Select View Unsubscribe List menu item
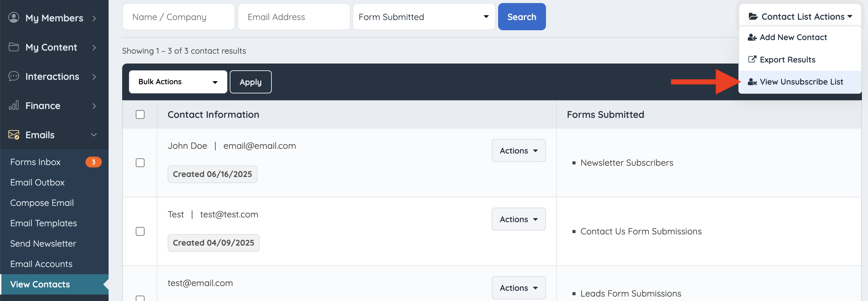 [x=800, y=82]
